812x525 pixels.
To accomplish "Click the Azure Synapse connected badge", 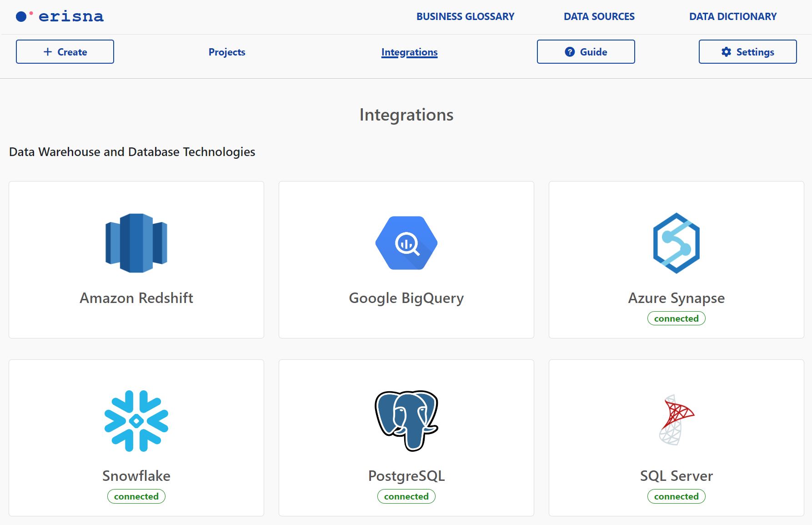I will [677, 318].
